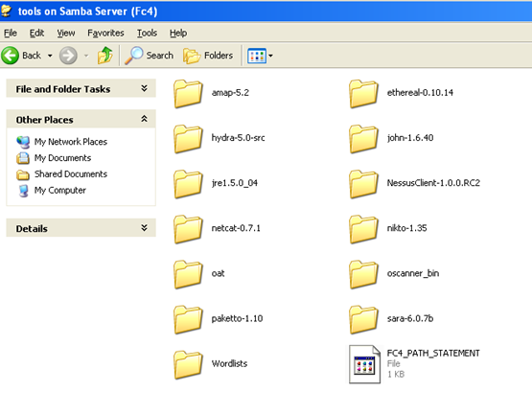Select the NessusClient-1.0.0.RC2 folder
532x415 pixels.
pos(415,184)
